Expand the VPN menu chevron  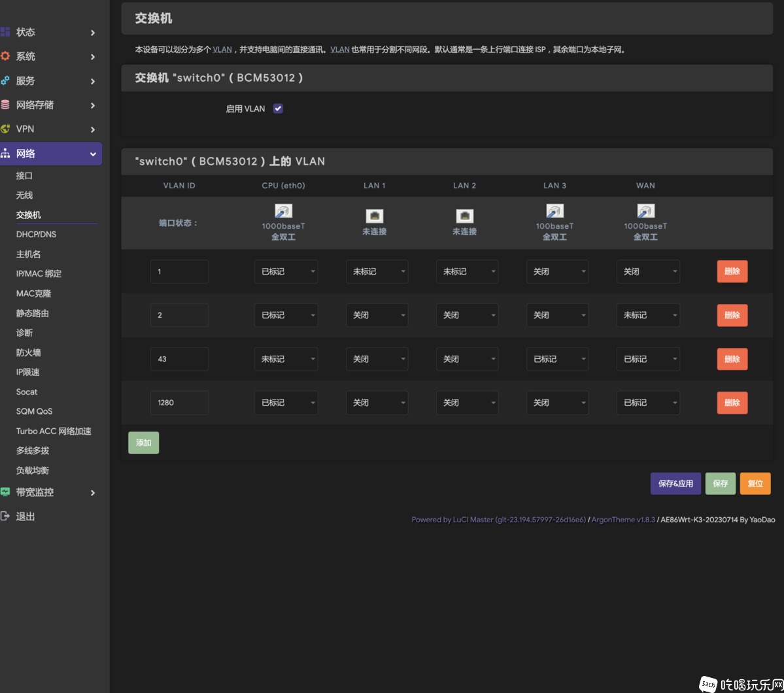(x=92, y=129)
